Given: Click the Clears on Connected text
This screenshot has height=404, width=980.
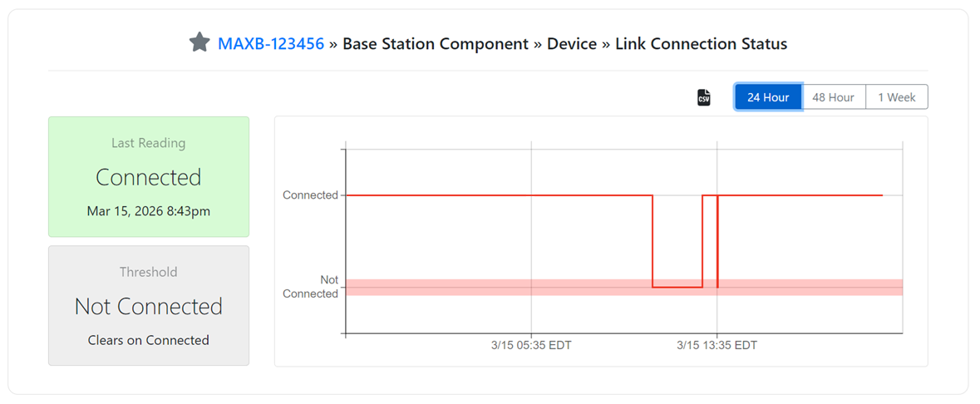Looking at the screenshot, I should coord(149,340).
